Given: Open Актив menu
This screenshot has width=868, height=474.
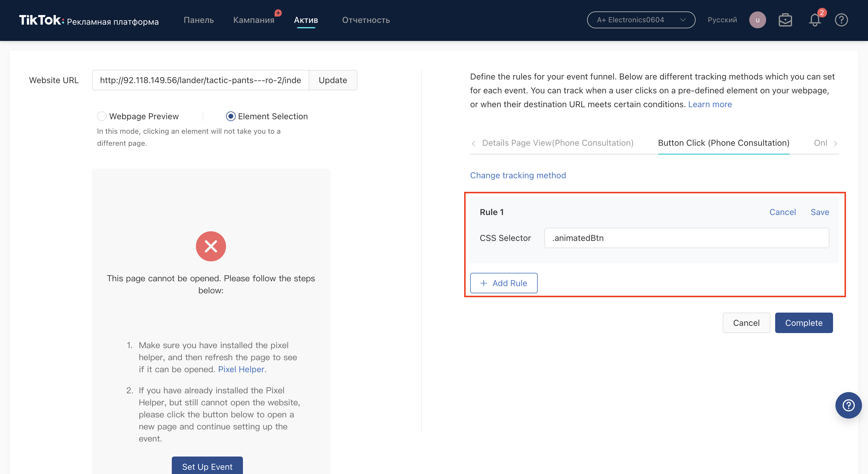Looking at the screenshot, I should click(306, 20).
